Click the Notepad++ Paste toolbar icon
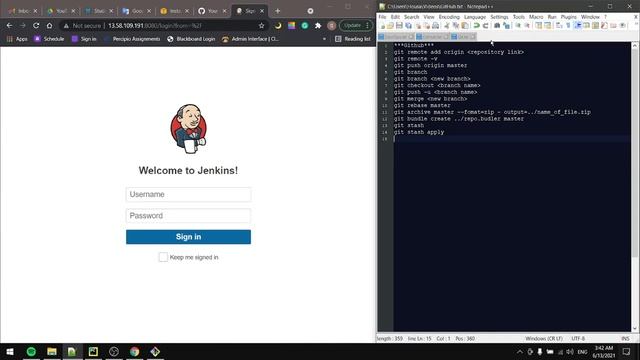 [465, 26]
